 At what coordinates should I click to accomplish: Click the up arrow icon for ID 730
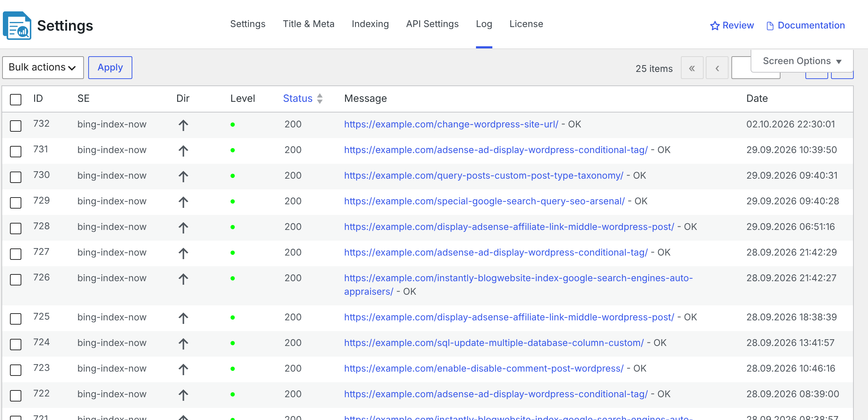coord(183,176)
